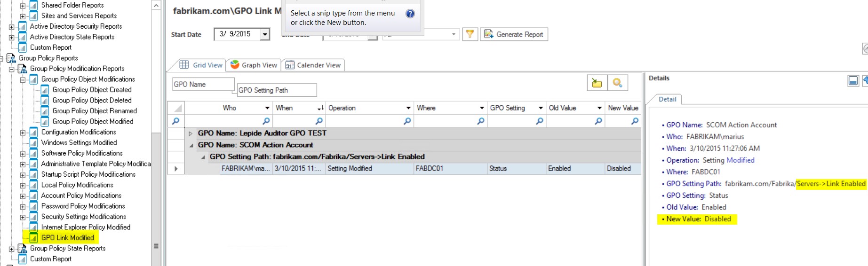Click the GPO Name input field
868x266 pixels.
pyautogui.click(x=203, y=85)
